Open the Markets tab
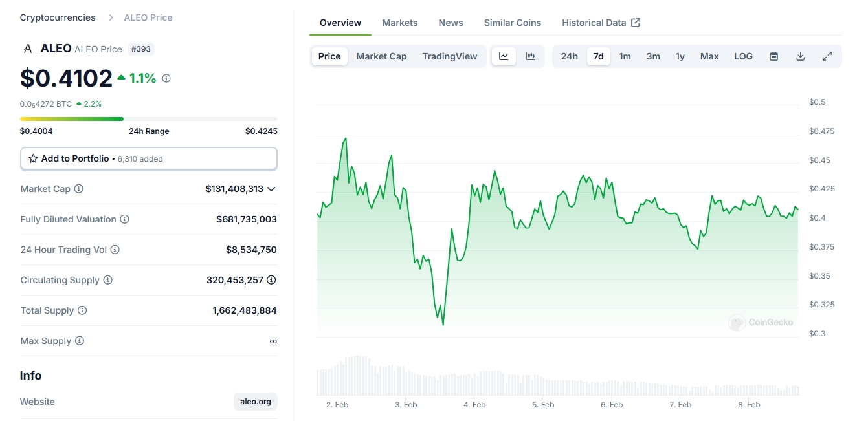The height and width of the screenshot is (421, 868). pos(400,23)
